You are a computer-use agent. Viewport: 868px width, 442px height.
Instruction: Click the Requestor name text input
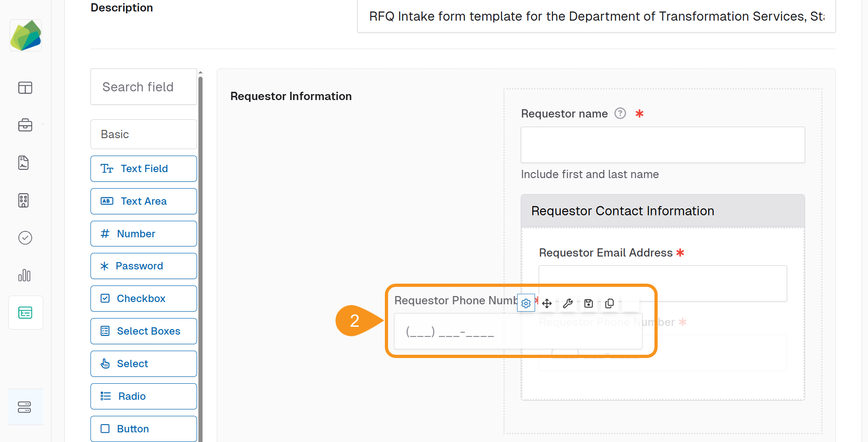click(x=662, y=145)
